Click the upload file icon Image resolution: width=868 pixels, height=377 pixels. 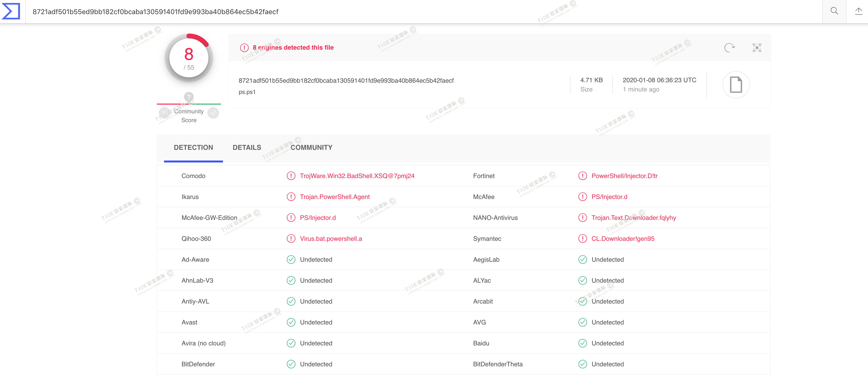click(x=858, y=11)
